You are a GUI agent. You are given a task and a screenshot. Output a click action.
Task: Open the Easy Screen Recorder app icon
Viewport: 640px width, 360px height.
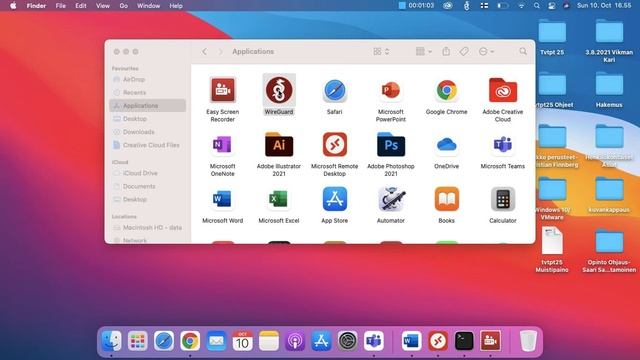pyautogui.click(x=222, y=90)
